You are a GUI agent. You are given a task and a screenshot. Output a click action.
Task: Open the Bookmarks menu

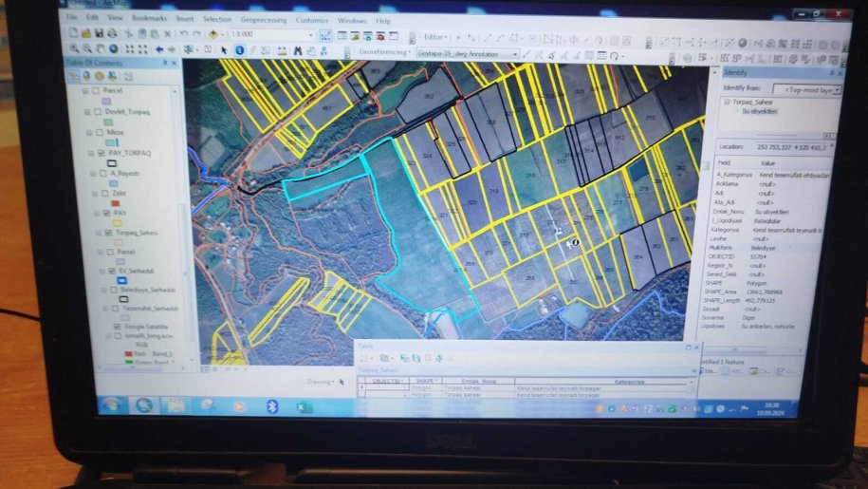149,18
